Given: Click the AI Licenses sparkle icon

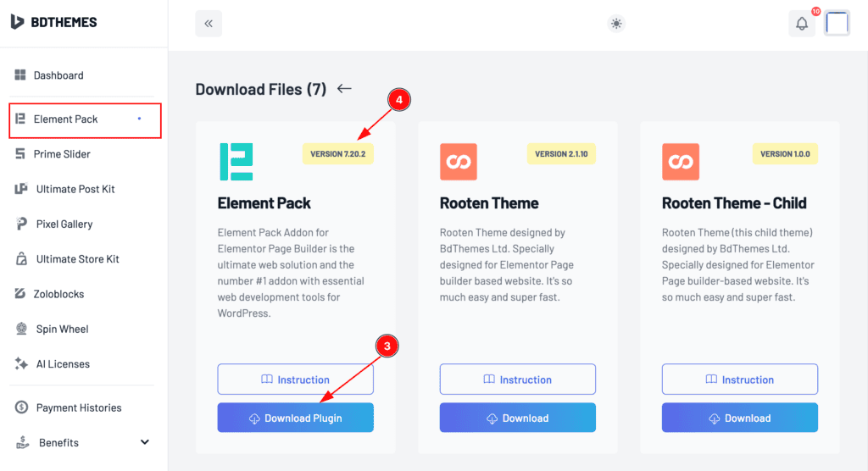Looking at the screenshot, I should [x=21, y=363].
